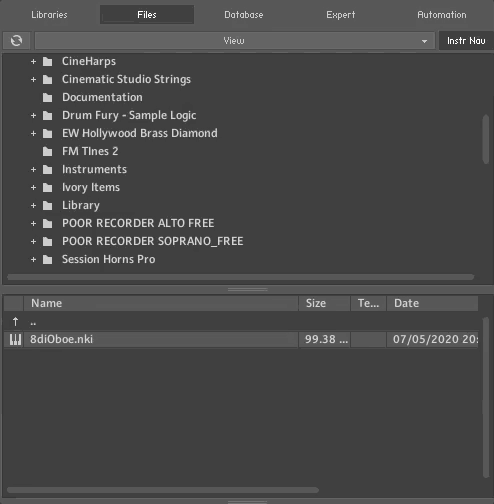The image size is (494, 504).
Task: Select the Ivory Items label
Action: [x=91, y=187]
